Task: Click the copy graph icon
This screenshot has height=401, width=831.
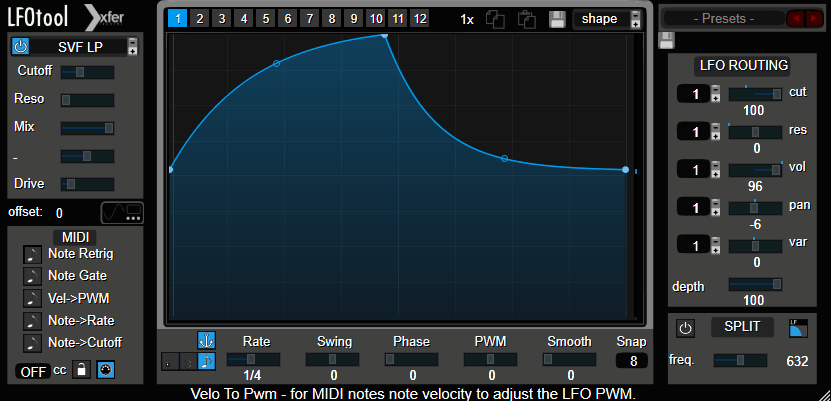Action: (495, 20)
